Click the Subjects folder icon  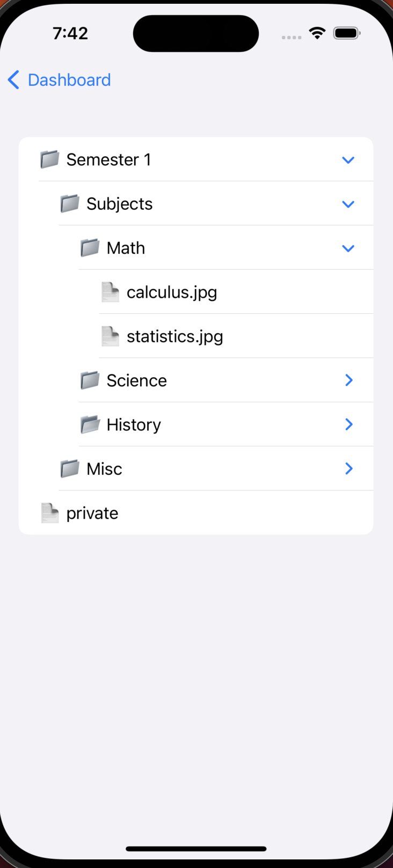click(70, 204)
